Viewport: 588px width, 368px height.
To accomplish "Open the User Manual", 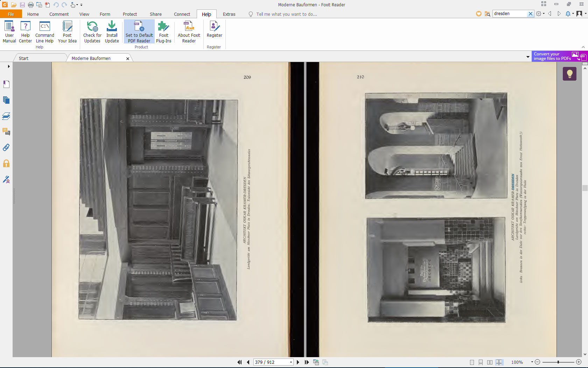I will tap(9, 32).
